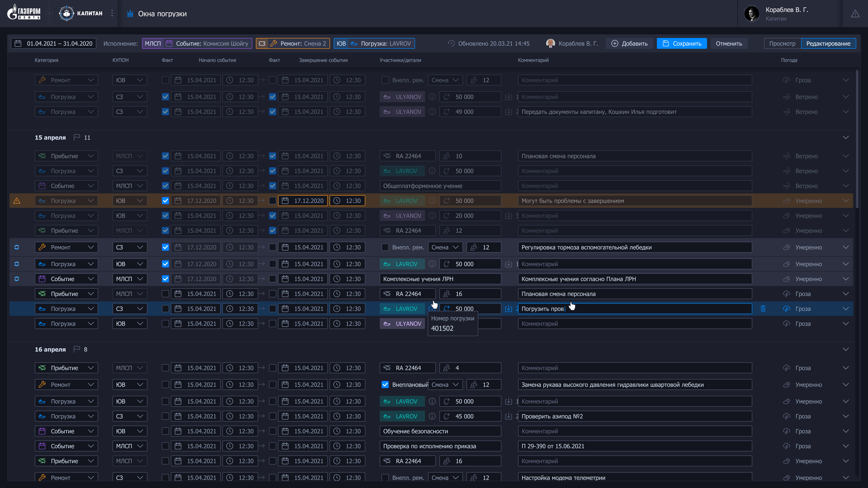The width and height of the screenshot is (868, 488).
Task: Click download icon in highlighted LAVROV row
Action: pos(508,308)
